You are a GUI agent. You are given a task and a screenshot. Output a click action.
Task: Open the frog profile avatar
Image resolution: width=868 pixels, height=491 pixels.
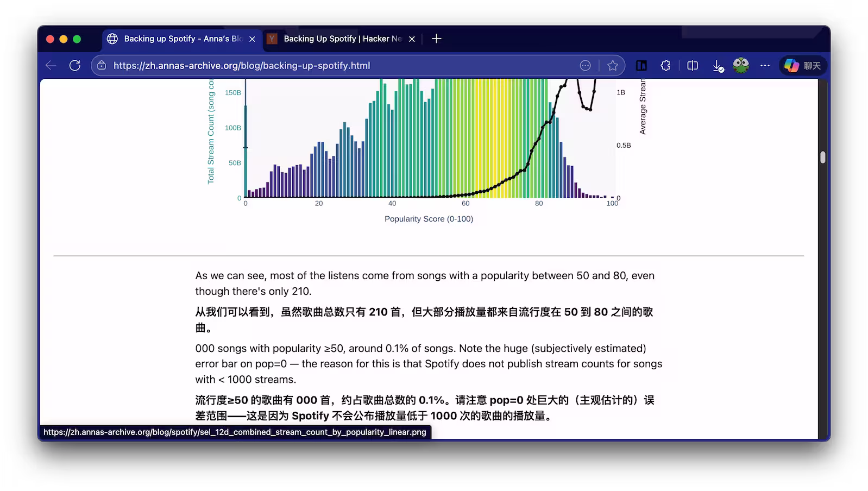[x=741, y=65]
